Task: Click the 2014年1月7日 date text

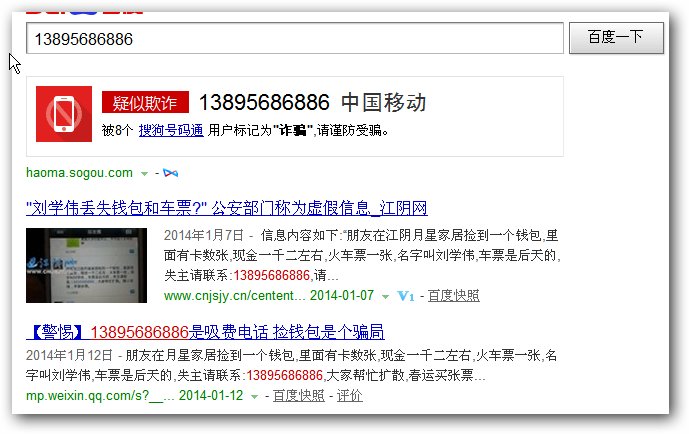Action: point(203,235)
